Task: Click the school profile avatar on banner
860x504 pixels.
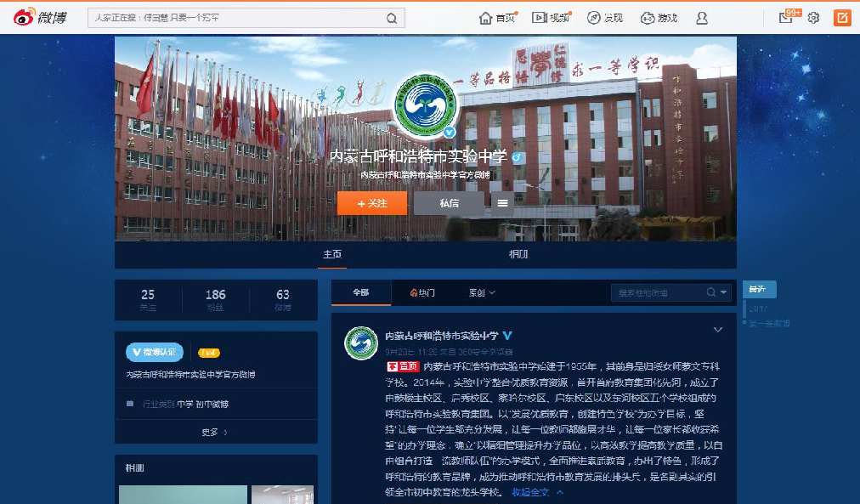Action: click(x=426, y=105)
